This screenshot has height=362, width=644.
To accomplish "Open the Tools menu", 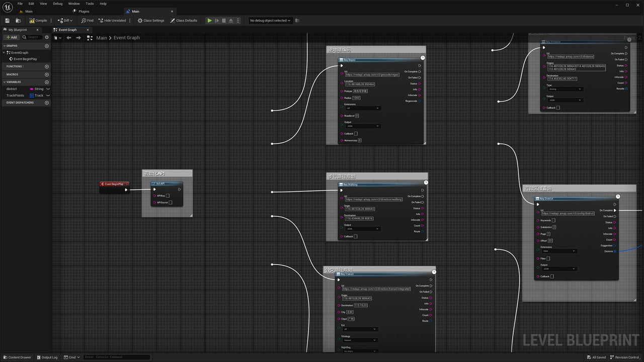I will (x=90, y=4).
